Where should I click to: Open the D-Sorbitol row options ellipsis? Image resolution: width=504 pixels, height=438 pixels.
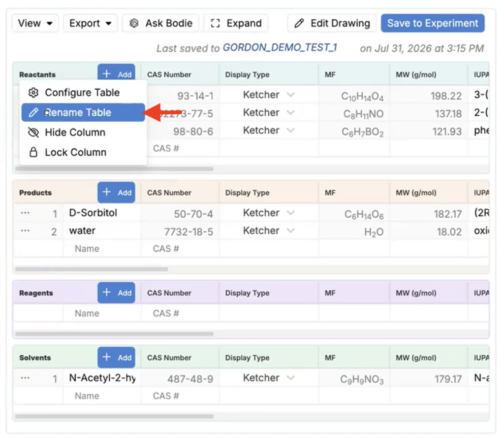pos(25,213)
